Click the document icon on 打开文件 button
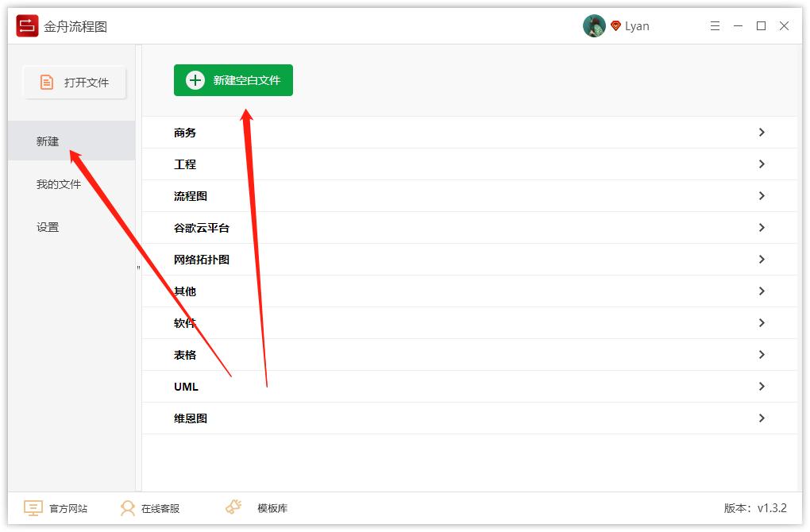The width and height of the screenshot is (810, 532). coord(47,81)
